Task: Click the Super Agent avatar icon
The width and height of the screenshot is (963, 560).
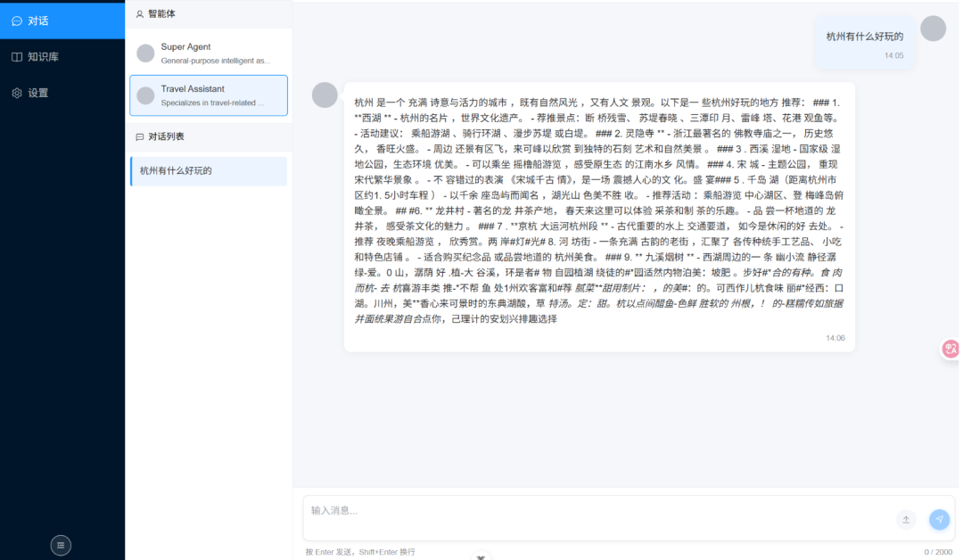Action: pos(144,52)
